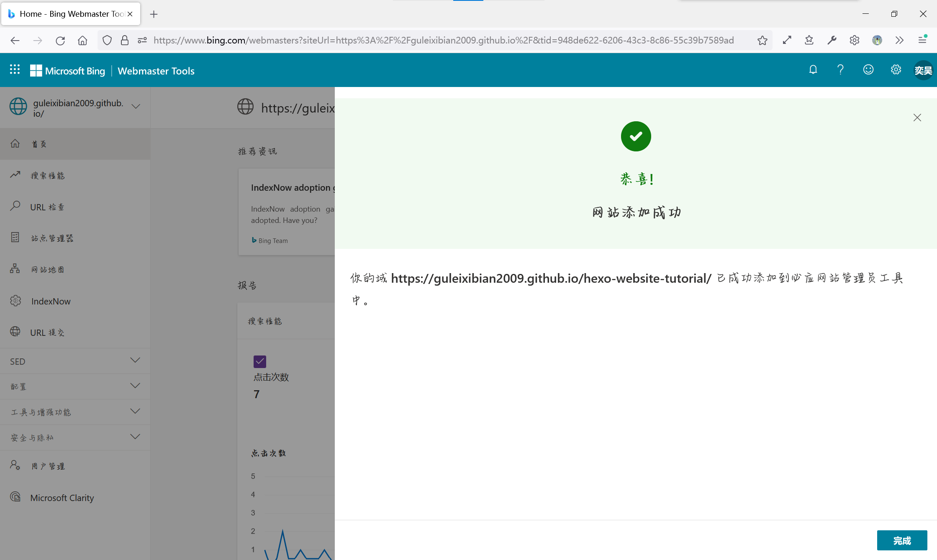The image size is (937, 560).
Task: Bookmark this page with star icon
Action: tap(762, 40)
